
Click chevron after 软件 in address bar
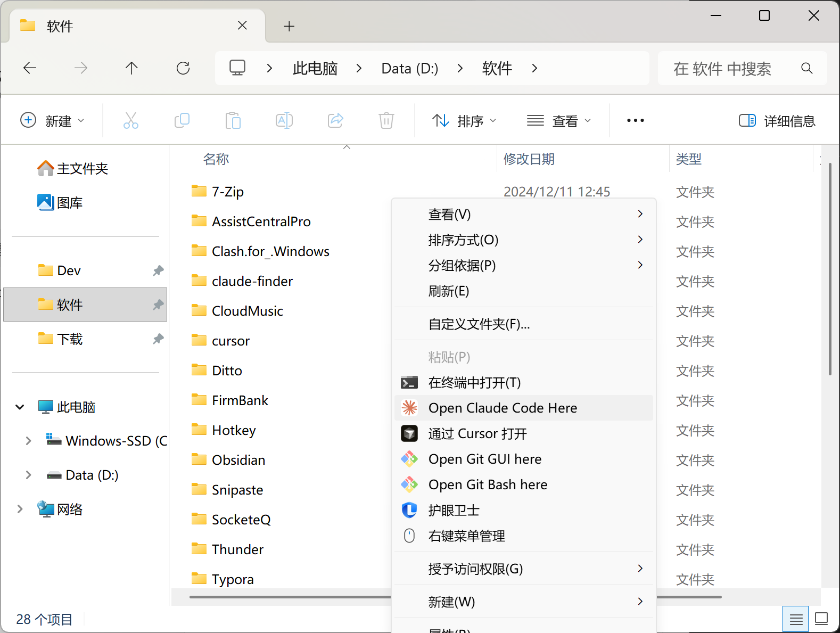pos(534,68)
